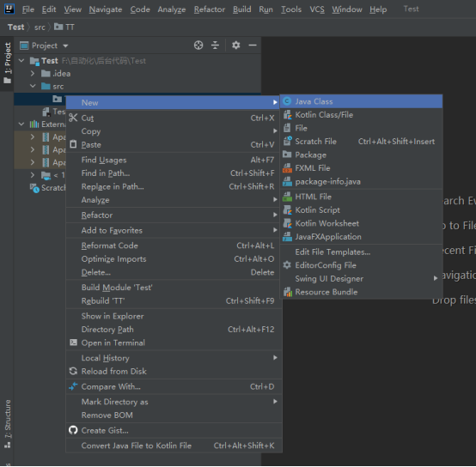This screenshot has width=476, height=467.
Task: Open the File menu
Action: point(28,9)
